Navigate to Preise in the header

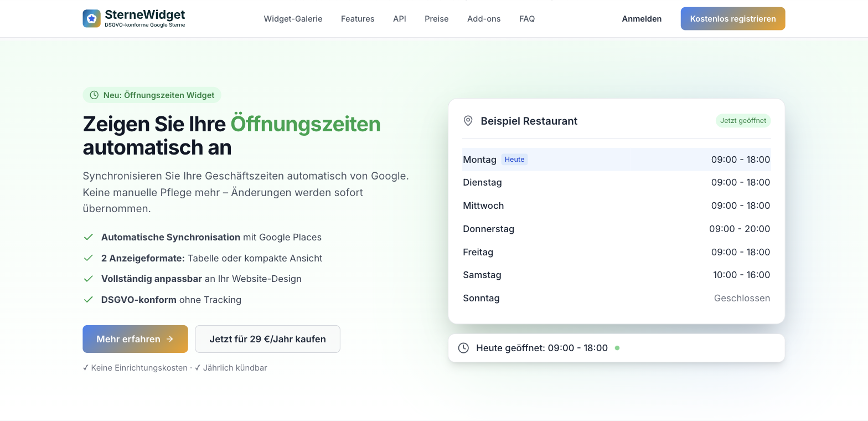click(x=437, y=19)
